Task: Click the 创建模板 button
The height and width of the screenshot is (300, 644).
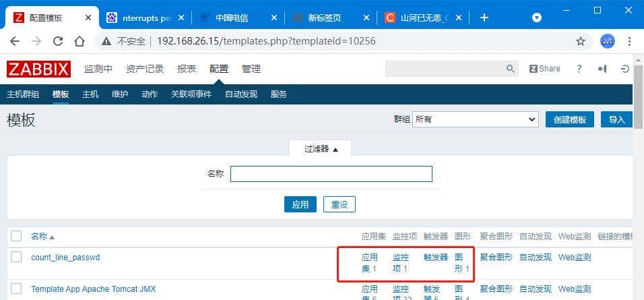Action: click(x=570, y=119)
